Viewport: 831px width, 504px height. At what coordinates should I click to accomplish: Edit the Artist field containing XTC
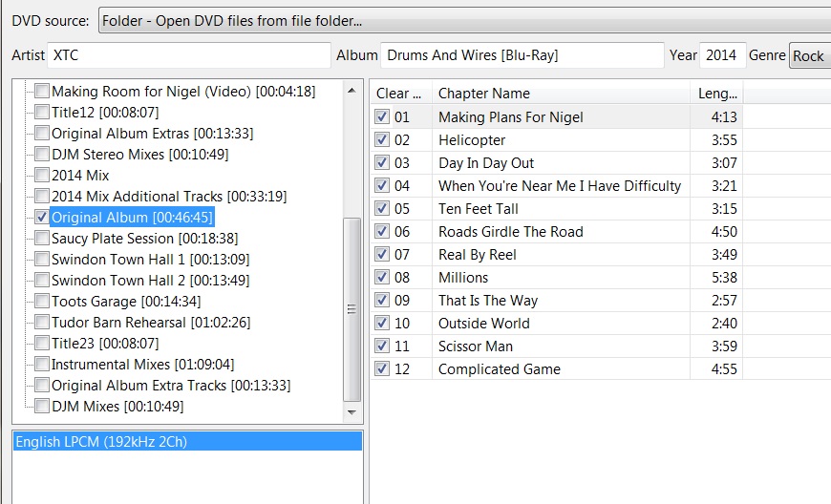tap(189, 55)
